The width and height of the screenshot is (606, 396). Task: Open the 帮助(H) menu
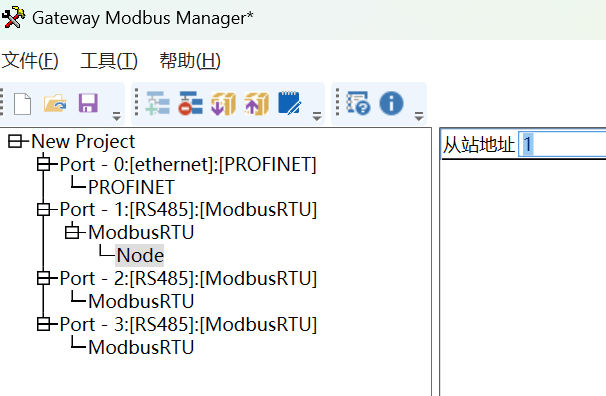(190, 61)
